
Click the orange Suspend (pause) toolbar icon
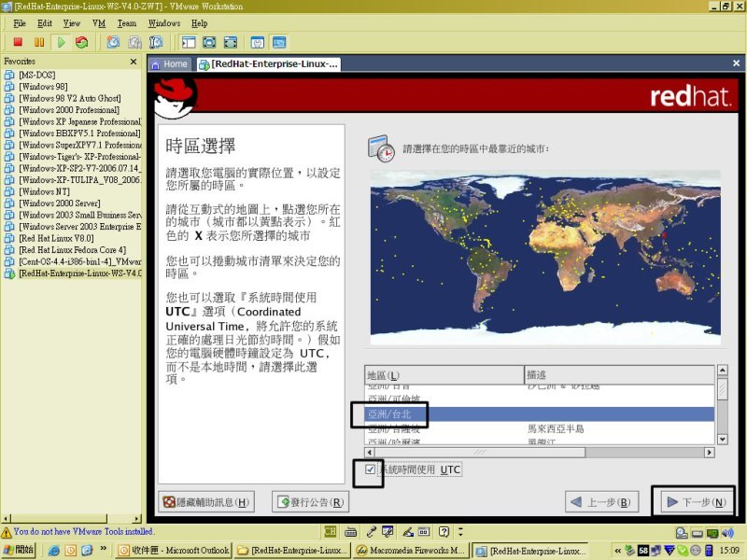[x=39, y=42]
